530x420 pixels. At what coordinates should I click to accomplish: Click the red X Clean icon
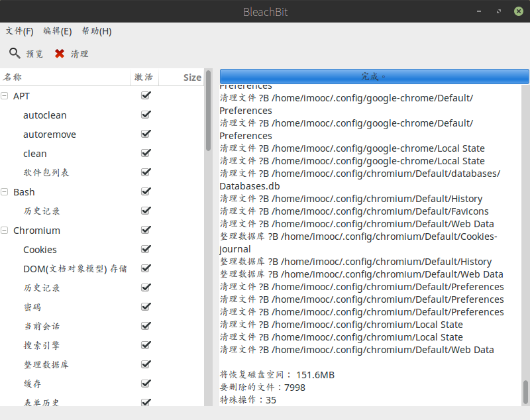click(x=60, y=54)
